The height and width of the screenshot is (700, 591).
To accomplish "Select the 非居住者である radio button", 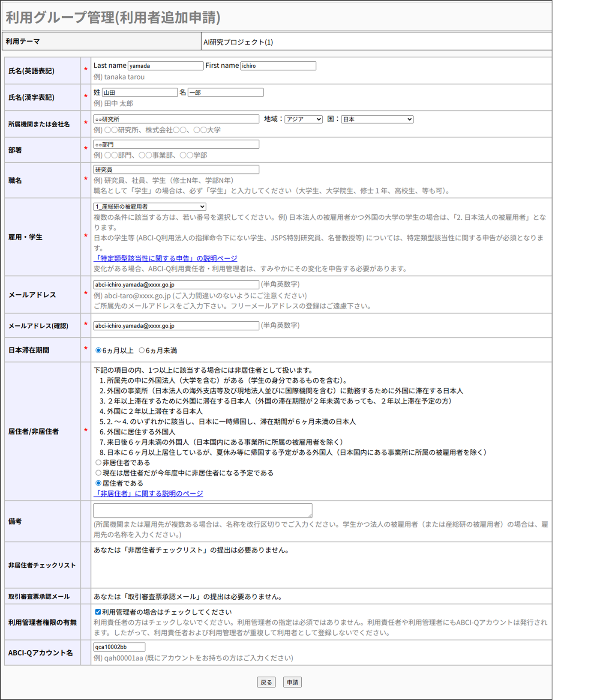I will [x=99, y=463].
